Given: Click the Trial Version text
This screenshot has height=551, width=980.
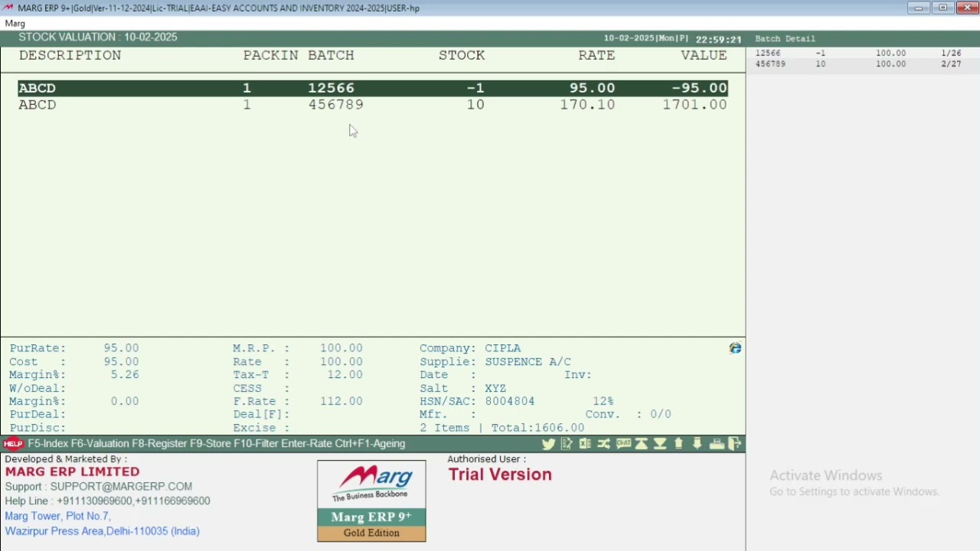Looking at the screenshot, I should coord(500,474).
